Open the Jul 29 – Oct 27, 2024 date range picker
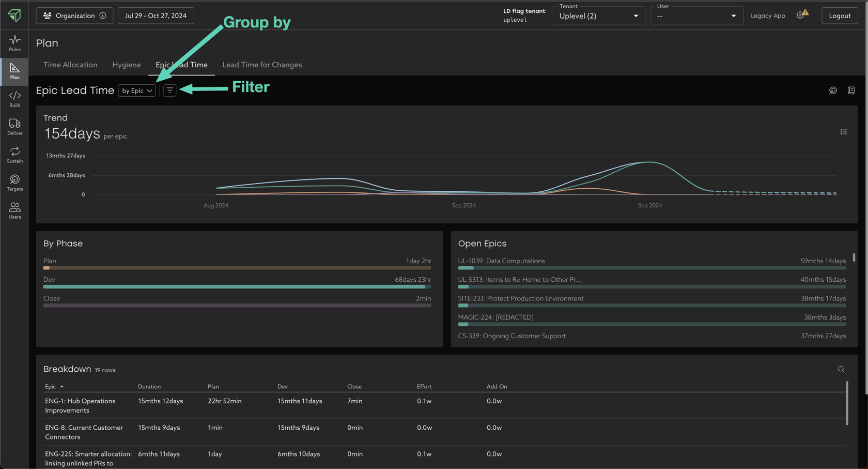This screenshot has width=868, height=469. coord(156,16)
